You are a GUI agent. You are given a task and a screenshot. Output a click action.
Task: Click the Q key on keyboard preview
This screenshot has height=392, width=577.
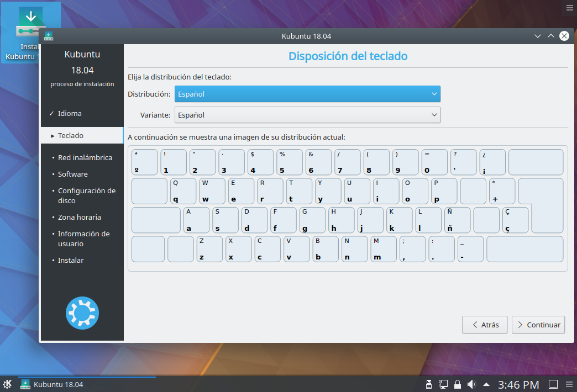(x=183, y=191)
